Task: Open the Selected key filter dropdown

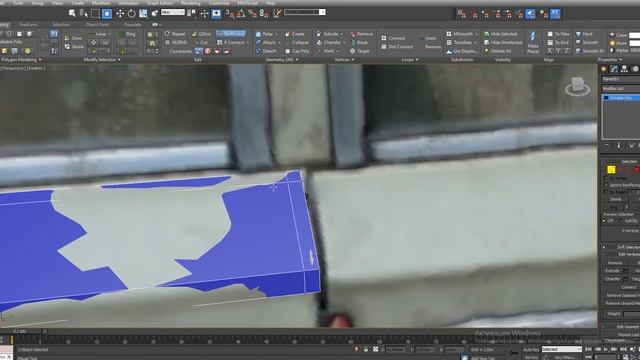Action: (561, 349)
